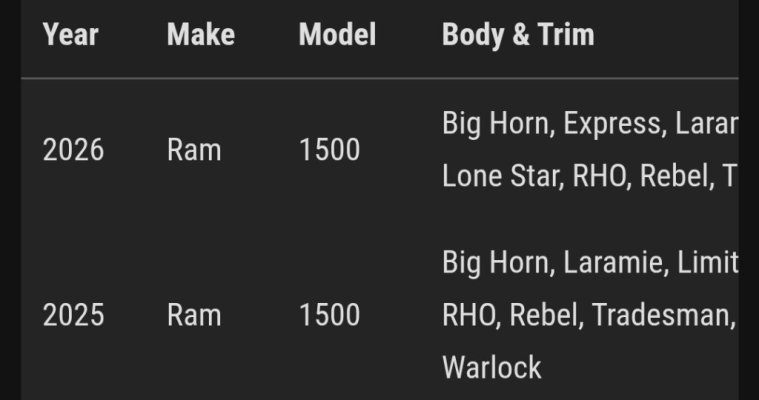Select 1500 model in the 2025 row

point(330,315)
